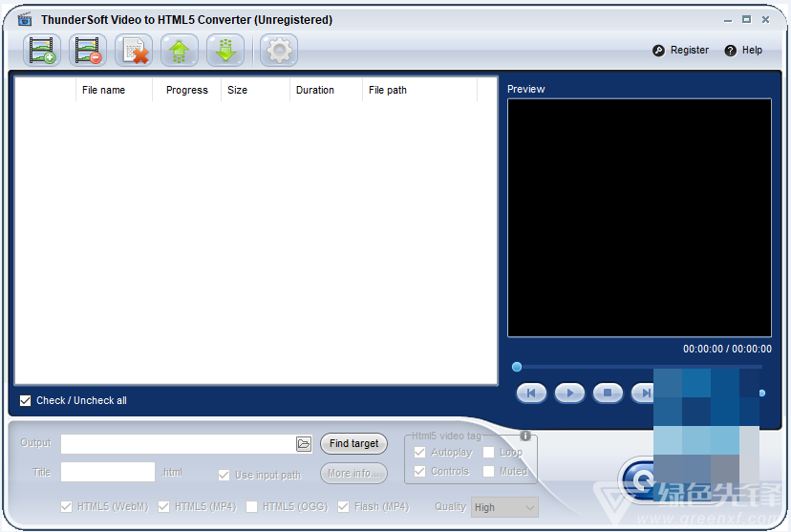Click the More info... button

point(353,473)
